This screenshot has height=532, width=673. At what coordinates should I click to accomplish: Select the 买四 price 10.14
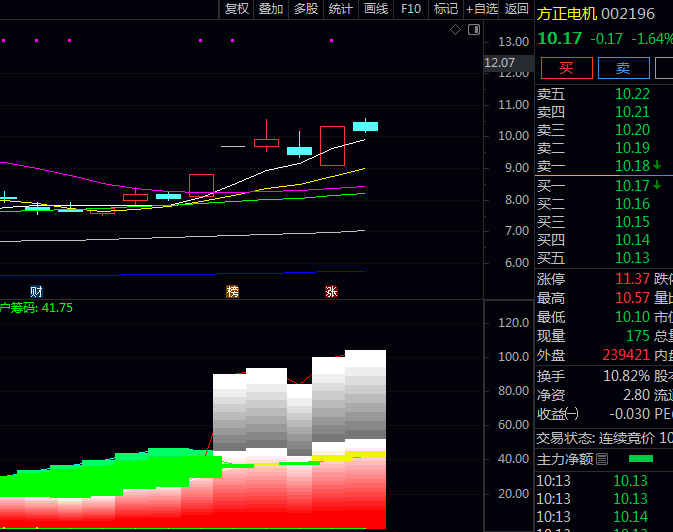[x=632, y=240]
